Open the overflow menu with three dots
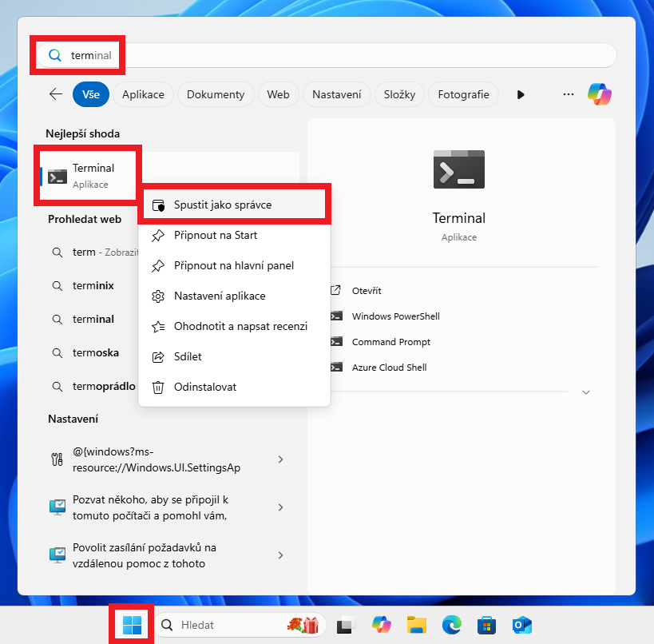This screenshot has width=654, height=644. [568, 93]
